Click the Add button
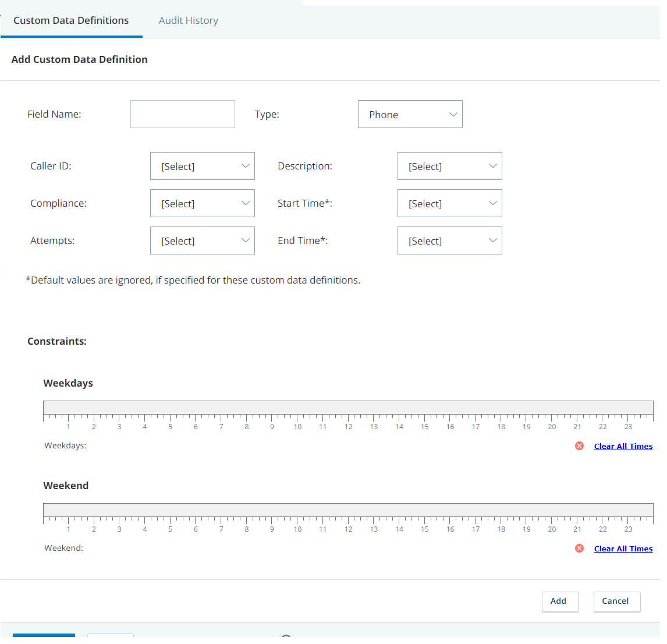This screenshot has width=667, height=644. pyautogui.click(x=560, y=601)
